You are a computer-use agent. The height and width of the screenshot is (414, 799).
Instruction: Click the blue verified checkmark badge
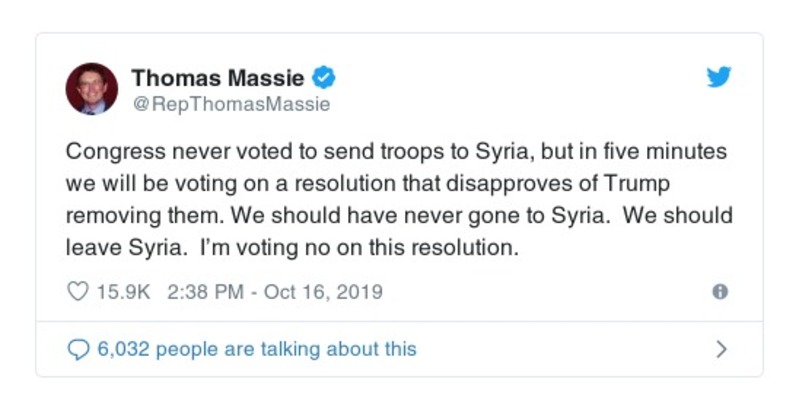point(324,77)
